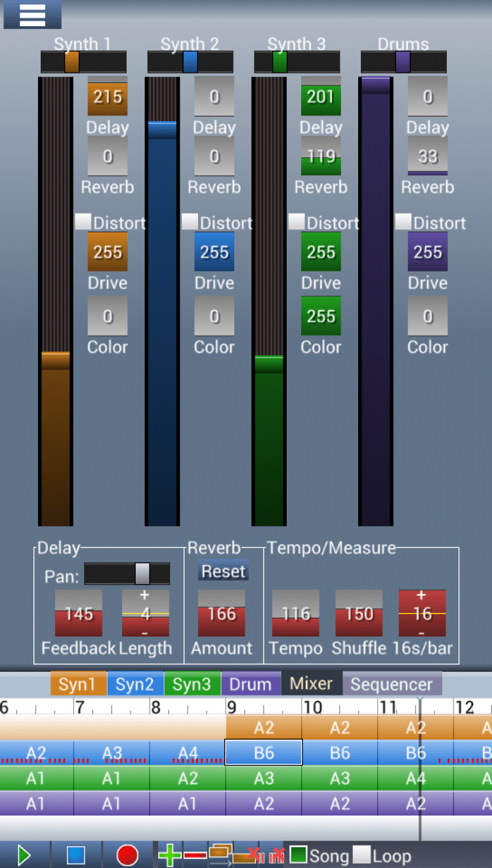The width and height of the screenshot is (492, 868).
Task: Click the orange duplicate pattern icon
Action: click(220, 854)
